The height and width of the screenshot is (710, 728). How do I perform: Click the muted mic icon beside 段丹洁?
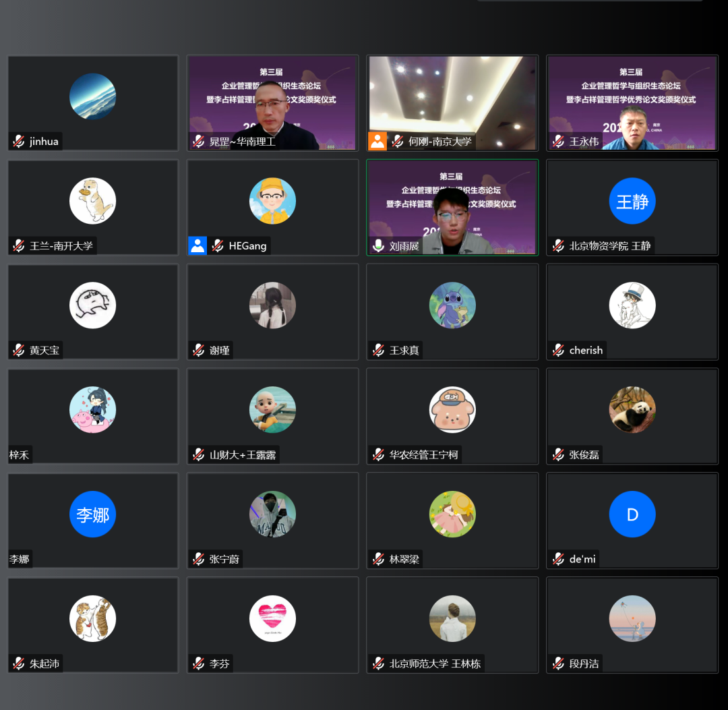pos(559,663)
